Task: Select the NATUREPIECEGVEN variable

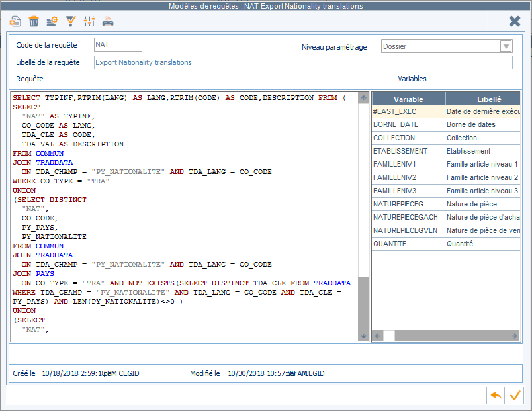Action: pyautogui.click(x=408, y=231)
